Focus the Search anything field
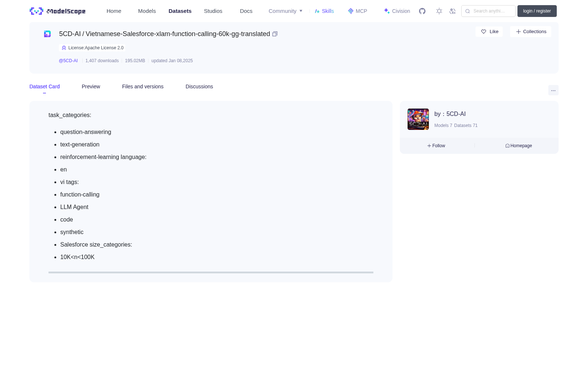588x368 pixels. tap(488, 11)
